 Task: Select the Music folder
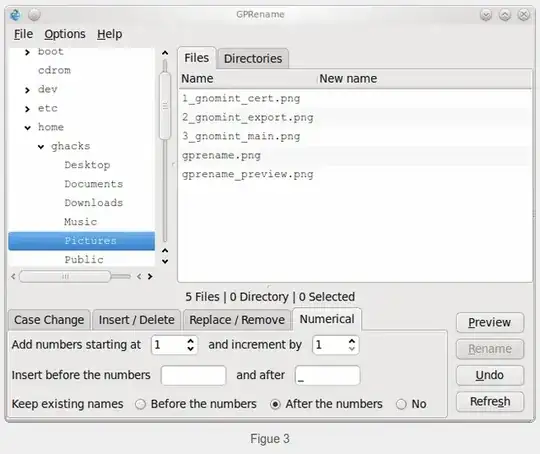coord(81,222)
